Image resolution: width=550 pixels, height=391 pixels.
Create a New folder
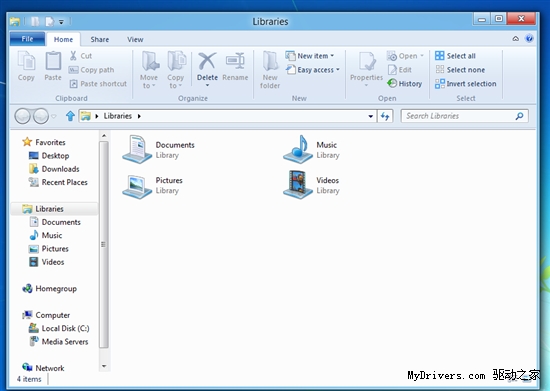[270, 70]
